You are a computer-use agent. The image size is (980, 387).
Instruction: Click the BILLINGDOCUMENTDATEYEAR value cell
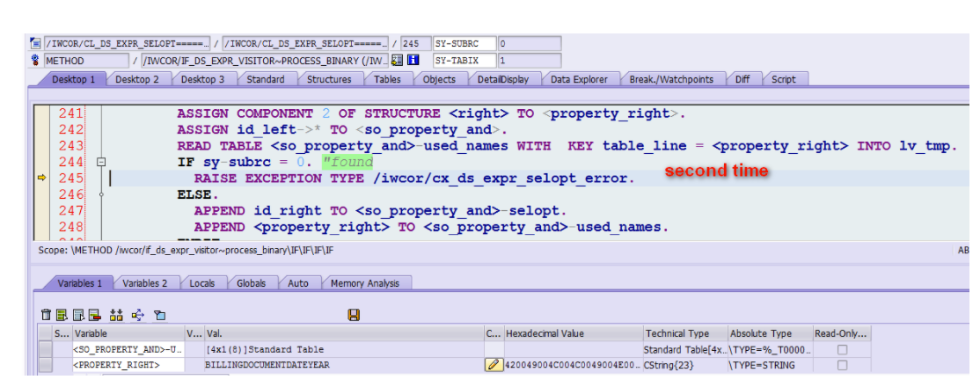point(344,364)
